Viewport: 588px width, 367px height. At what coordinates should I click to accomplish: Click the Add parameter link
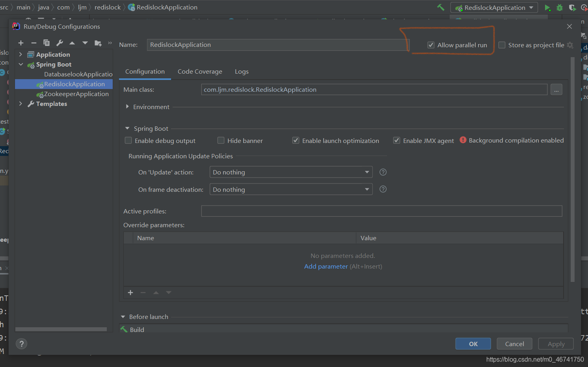point(326,267)
